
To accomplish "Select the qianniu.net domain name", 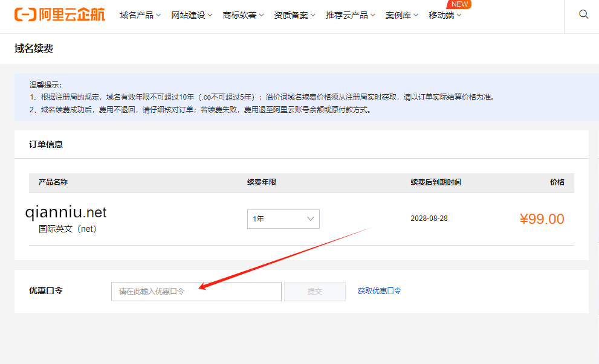I will pyautogui.click(x=65, y=211).
